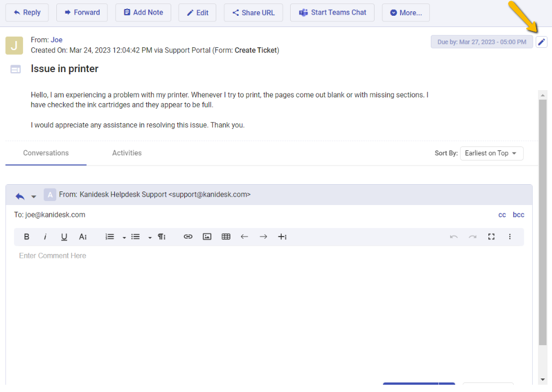Add bcc recipients

[518, 215]
